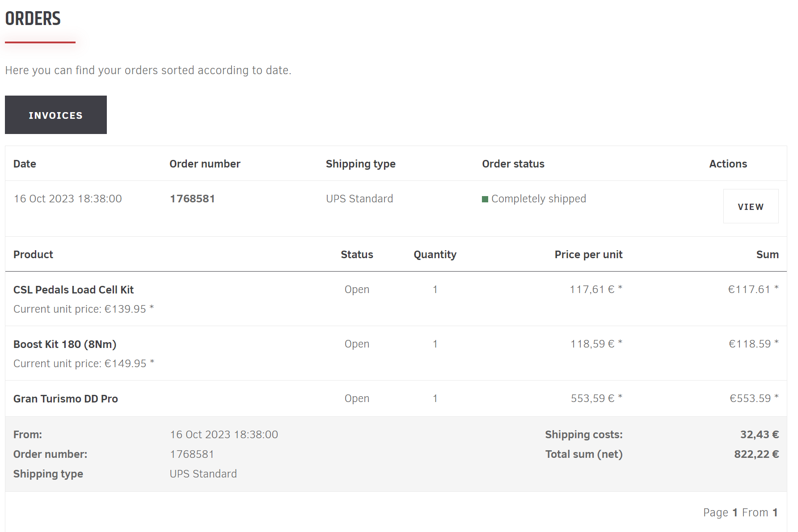
Task: Click Current unit price €149.95 text
Action: coord(84,364)
